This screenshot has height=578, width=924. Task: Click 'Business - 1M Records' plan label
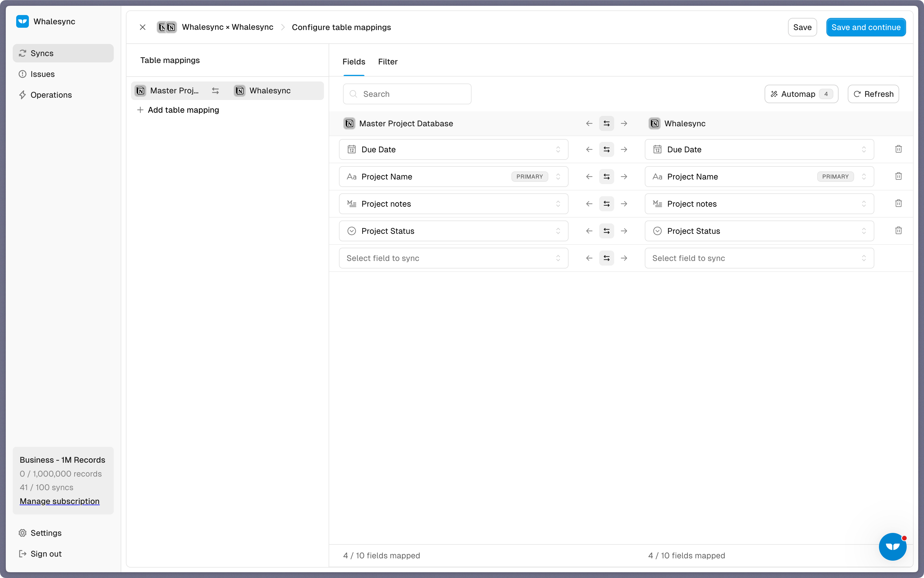point(62,460)
